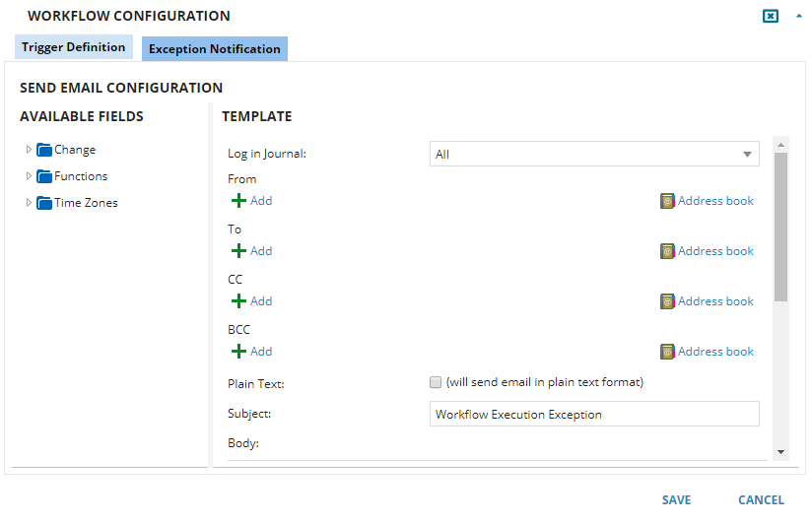
Task: Click the template panel vertical scrollbar thumb
Action: 780,227
